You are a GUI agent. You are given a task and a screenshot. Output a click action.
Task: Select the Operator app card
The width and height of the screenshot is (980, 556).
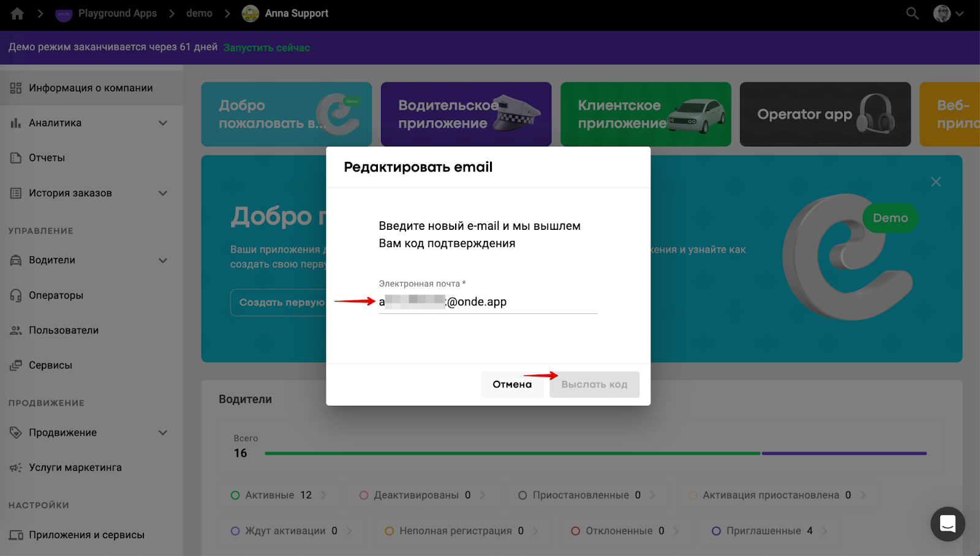tap(825, 114)
